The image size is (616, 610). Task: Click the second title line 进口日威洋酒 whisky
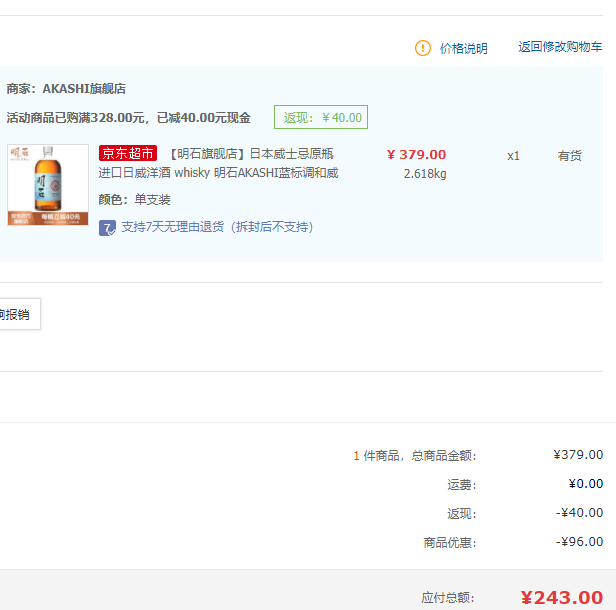[218, 173]
